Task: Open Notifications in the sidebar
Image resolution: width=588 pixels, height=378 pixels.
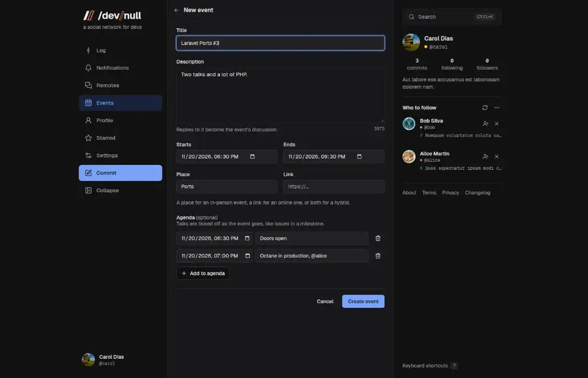Action: pyautogui.click(x=120, y=68)
